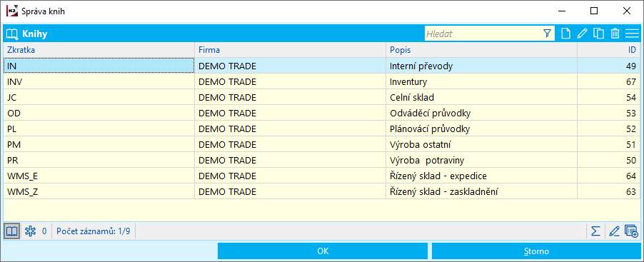Sort by the Zkratka column header
Image resolution: width=644 pixels, height=262 pixels.
[x=99, y=50]
